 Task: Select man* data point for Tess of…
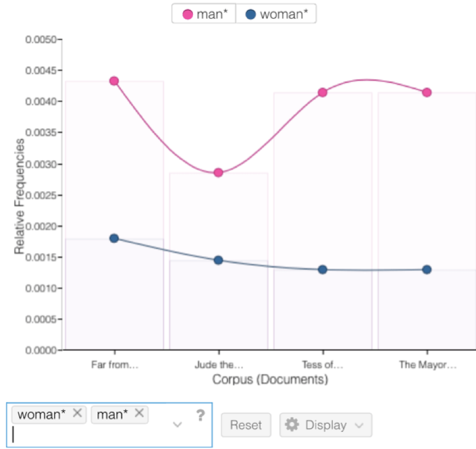(x=322, y=92)
